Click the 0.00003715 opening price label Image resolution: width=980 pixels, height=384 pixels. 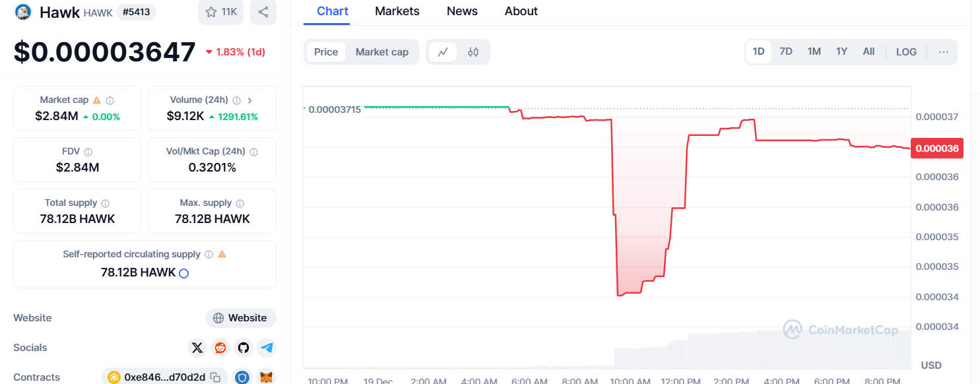tap(335, 110)
